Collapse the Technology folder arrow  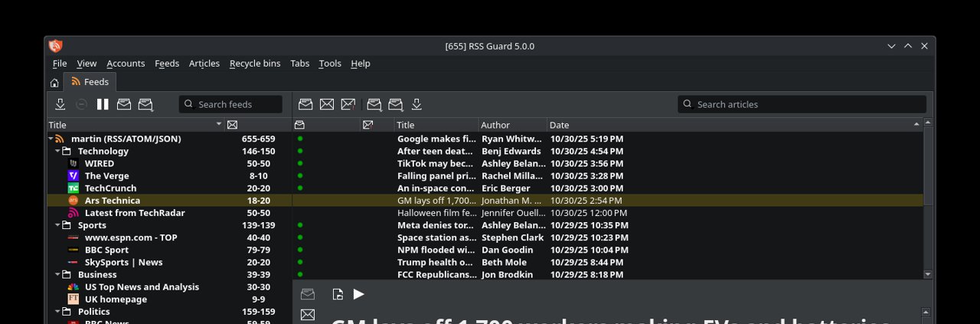tap(57, 151)
